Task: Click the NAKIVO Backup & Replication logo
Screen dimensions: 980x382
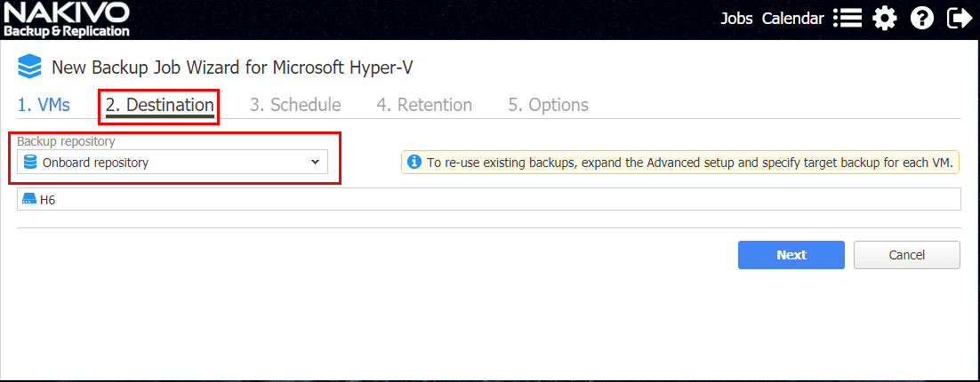Action: tap(67, 20)
